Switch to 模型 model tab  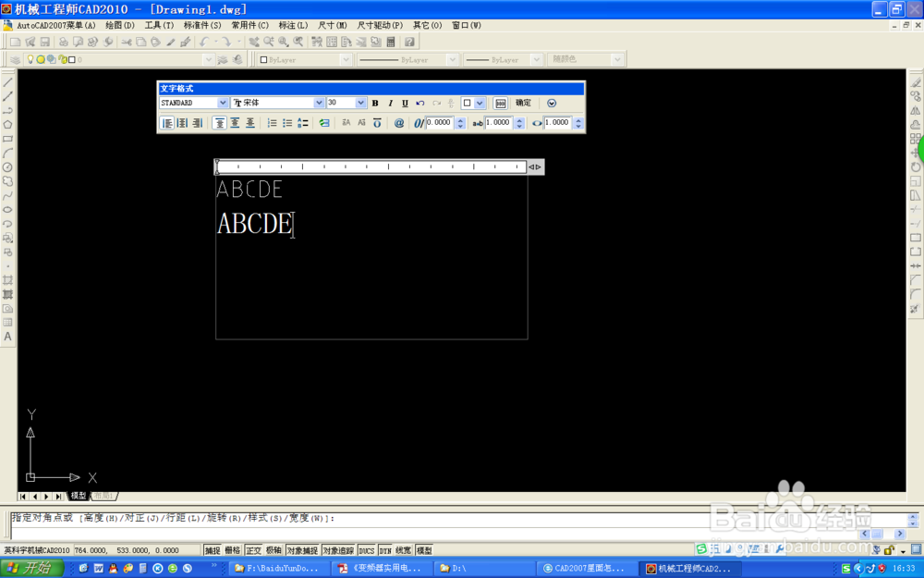[x=79, y=496]
